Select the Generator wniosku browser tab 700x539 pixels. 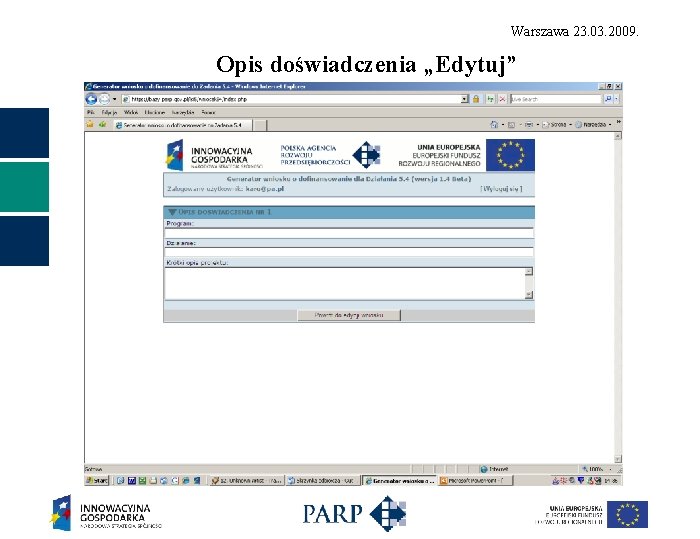point(183,125)
